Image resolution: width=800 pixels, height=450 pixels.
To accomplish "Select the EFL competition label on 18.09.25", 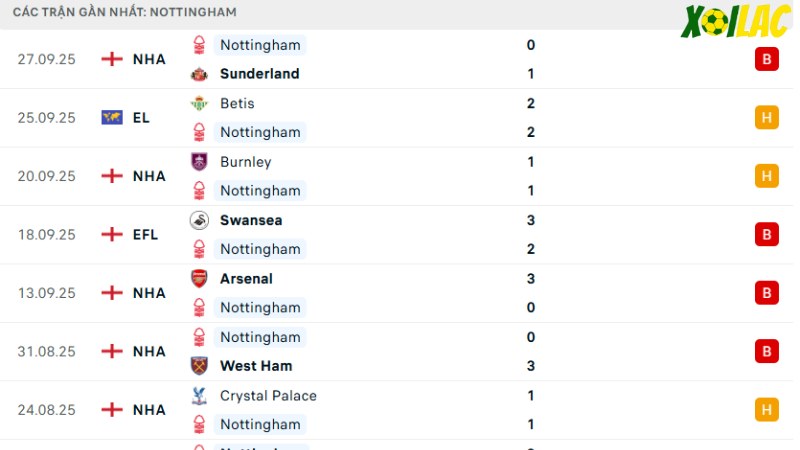I will point(145,235).
